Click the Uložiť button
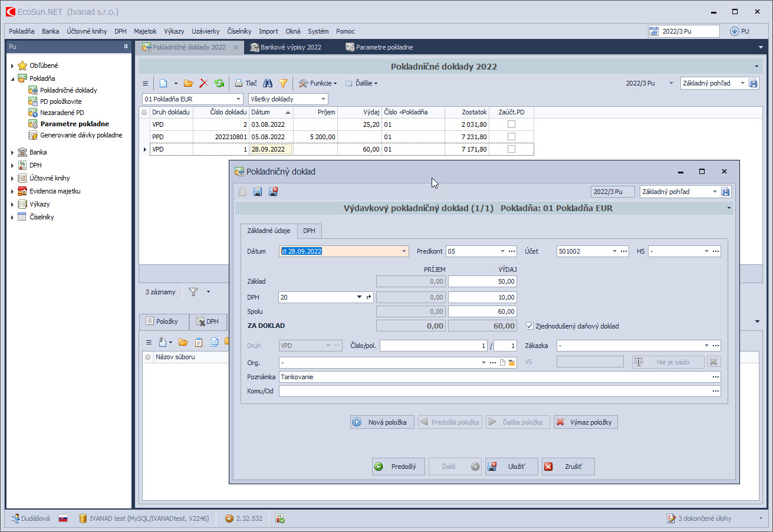 (511, 467)
